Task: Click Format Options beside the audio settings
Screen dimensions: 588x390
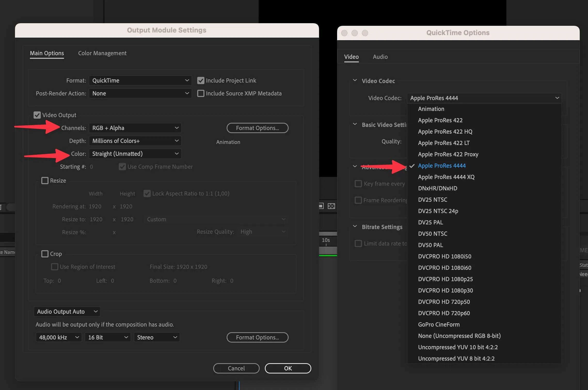Action: [x=257, y=337]
